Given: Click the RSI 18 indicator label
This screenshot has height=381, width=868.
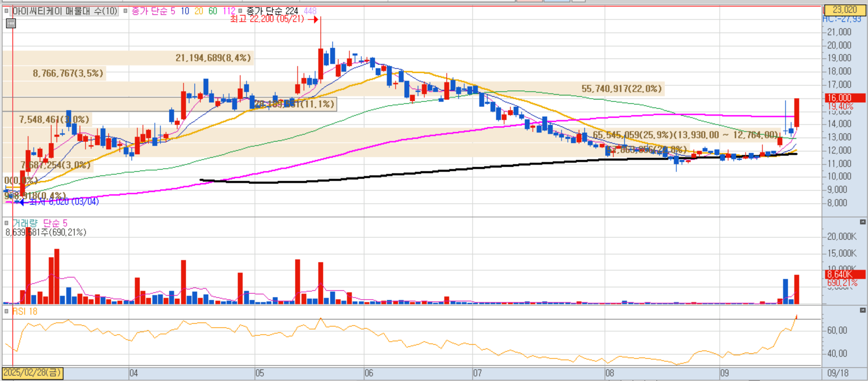Looking at the screenshot, I should (25, 311).
